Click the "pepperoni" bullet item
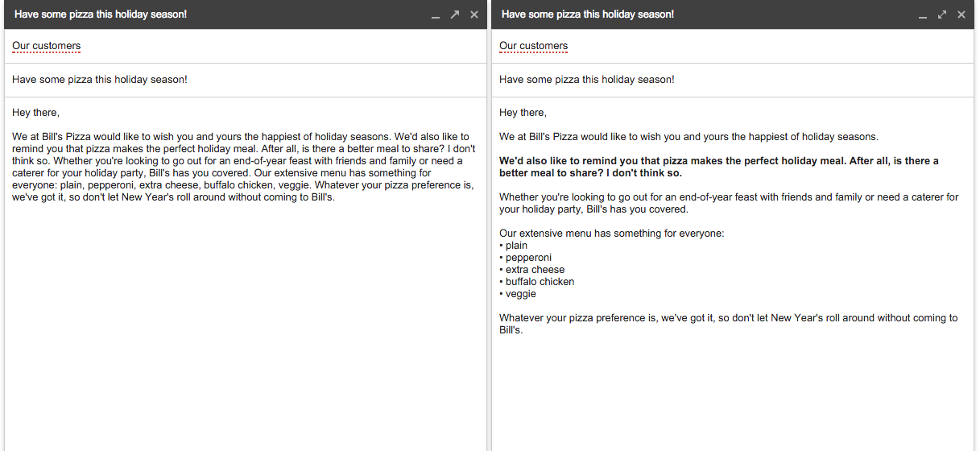 (526, 258)
